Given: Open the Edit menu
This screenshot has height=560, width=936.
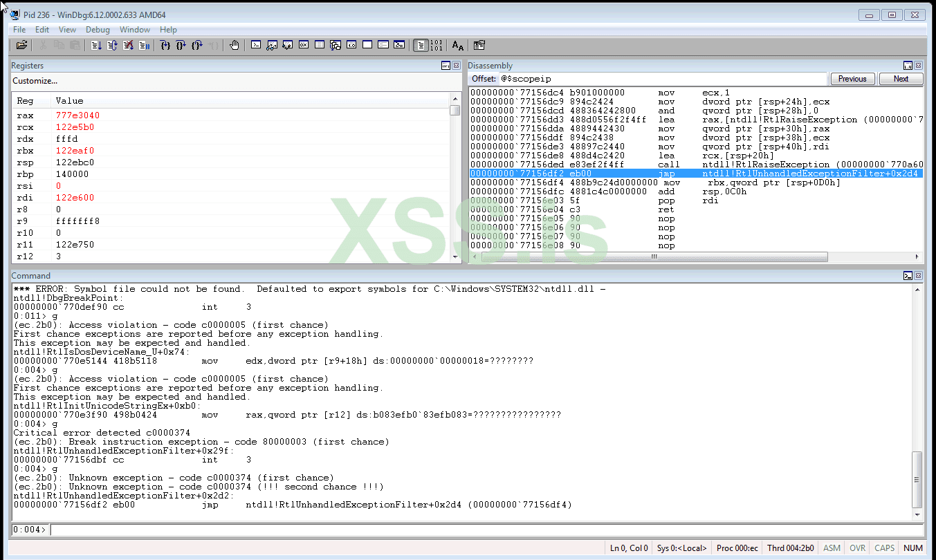Looking at the screenshot, I should click(x=42, y=30).
